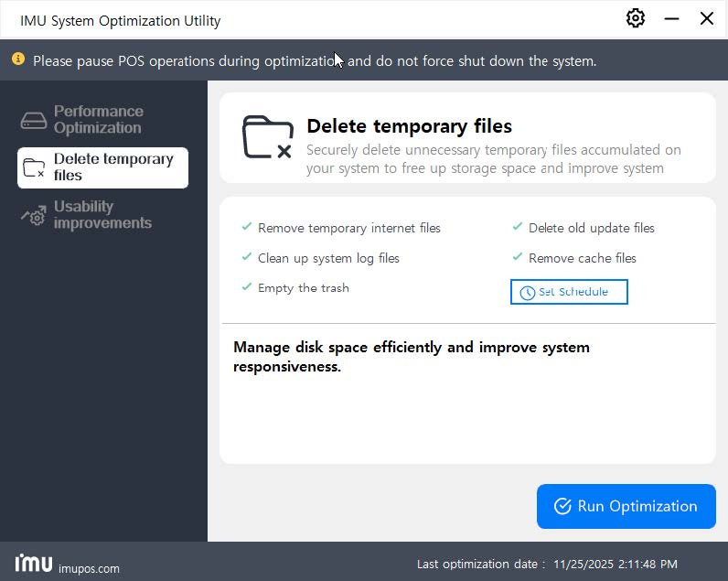
Task: Click 'Clean up system log files' label
Action: tap(328, 258)
